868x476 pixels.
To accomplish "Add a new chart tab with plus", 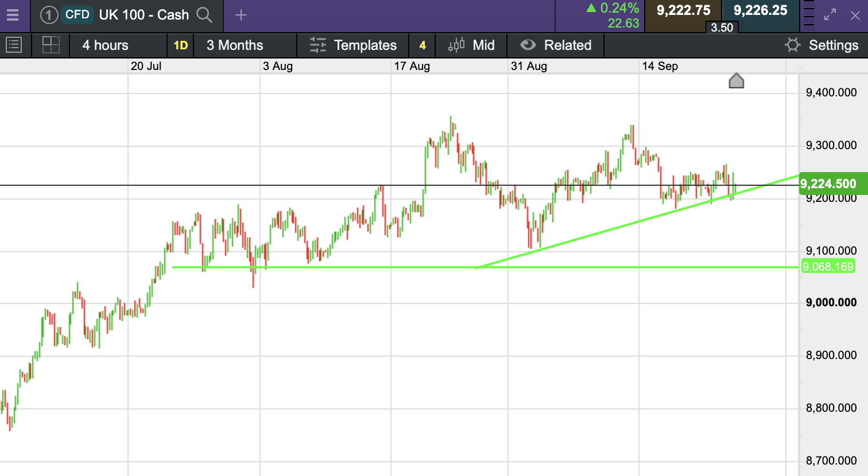I will coord(241,15).
